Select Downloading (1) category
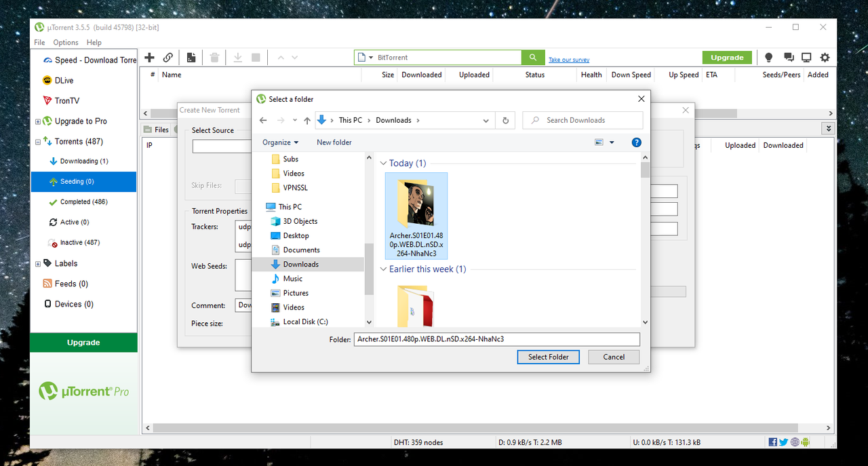 [x=83, y=161]
